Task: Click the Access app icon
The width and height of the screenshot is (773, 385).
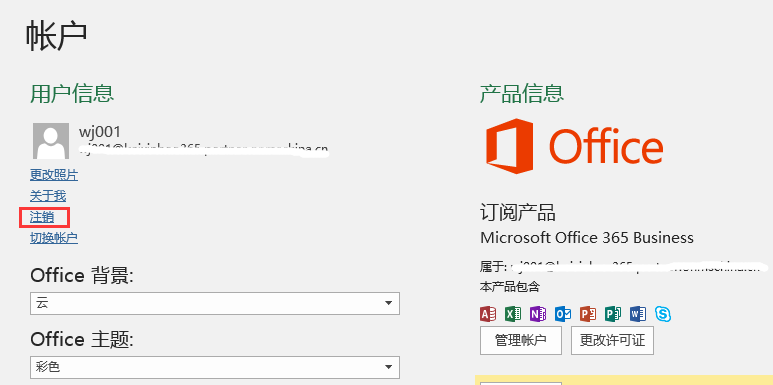Action: [488, 314]
